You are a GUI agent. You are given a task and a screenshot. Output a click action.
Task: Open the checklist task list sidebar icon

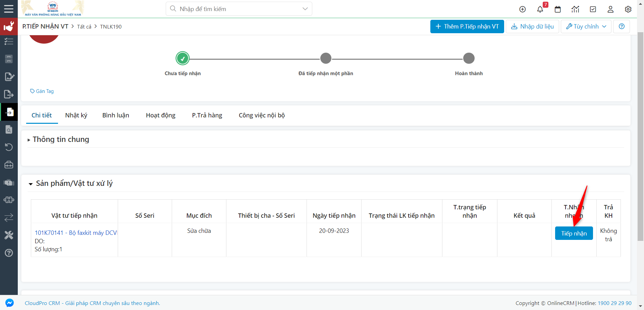pyautogui.click(x=9, y=42)
